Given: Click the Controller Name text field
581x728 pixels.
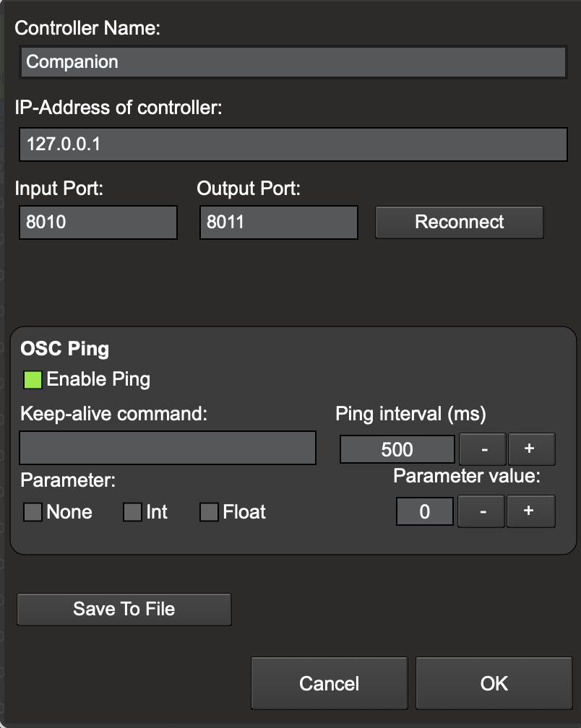Looking at the screenshot, I should [293, 62].
